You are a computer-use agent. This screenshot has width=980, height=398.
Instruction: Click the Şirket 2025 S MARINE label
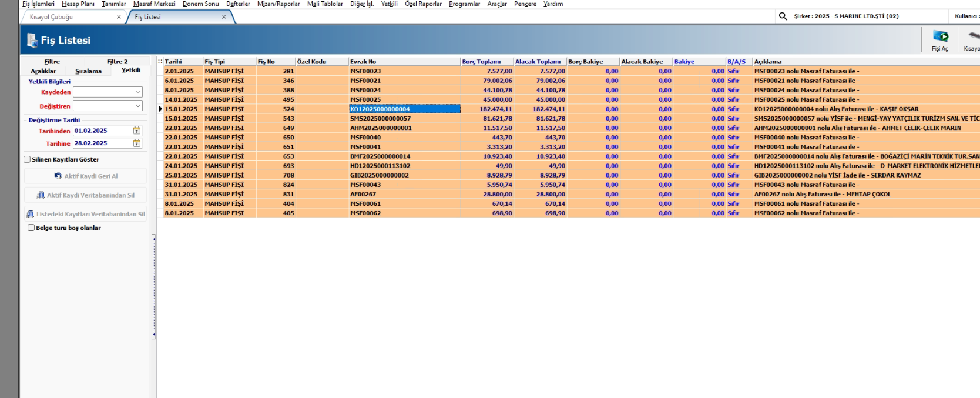pyautogui.click(x=846, y=16)
